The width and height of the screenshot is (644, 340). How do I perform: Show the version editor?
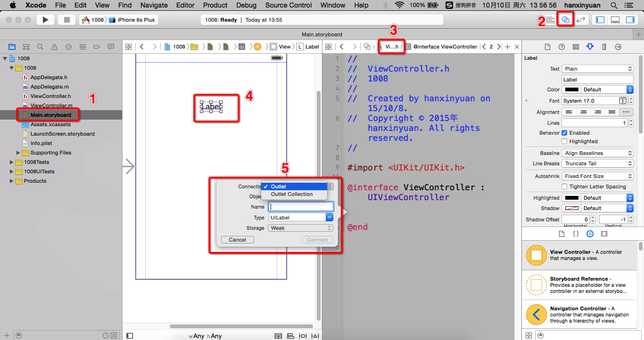581,20
